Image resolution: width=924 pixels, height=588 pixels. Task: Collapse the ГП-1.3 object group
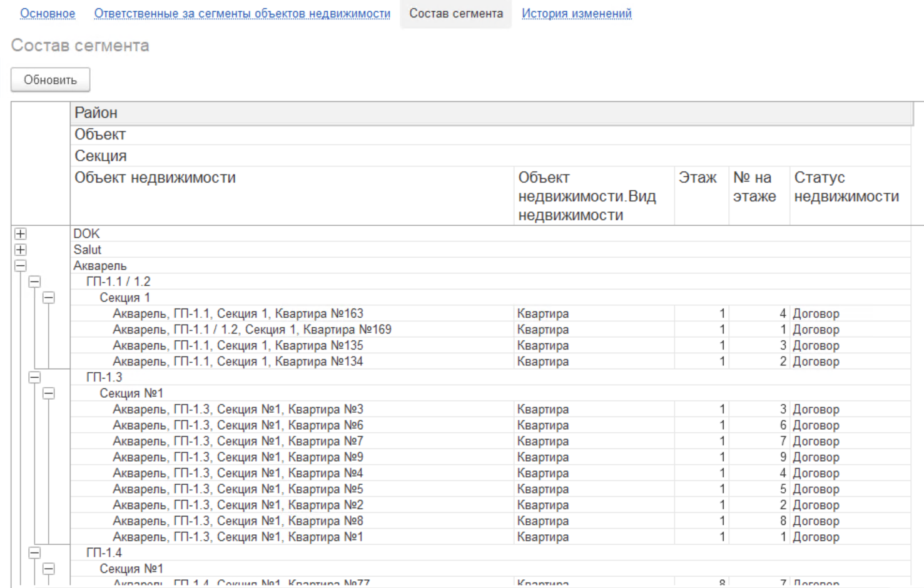click(35, 377)
